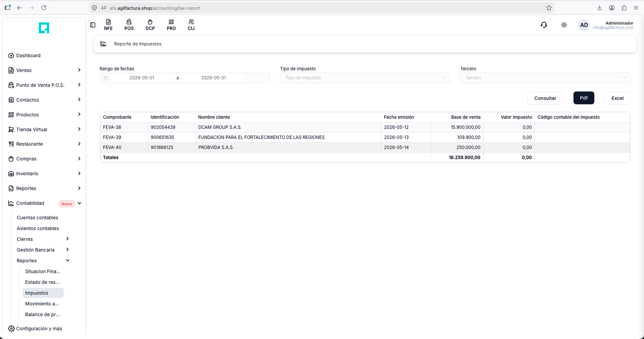644x339 pixels.
Task: Click DCAM GROUP S.A.S. client name
Action: pyautogui.click(x=220, y=127)
